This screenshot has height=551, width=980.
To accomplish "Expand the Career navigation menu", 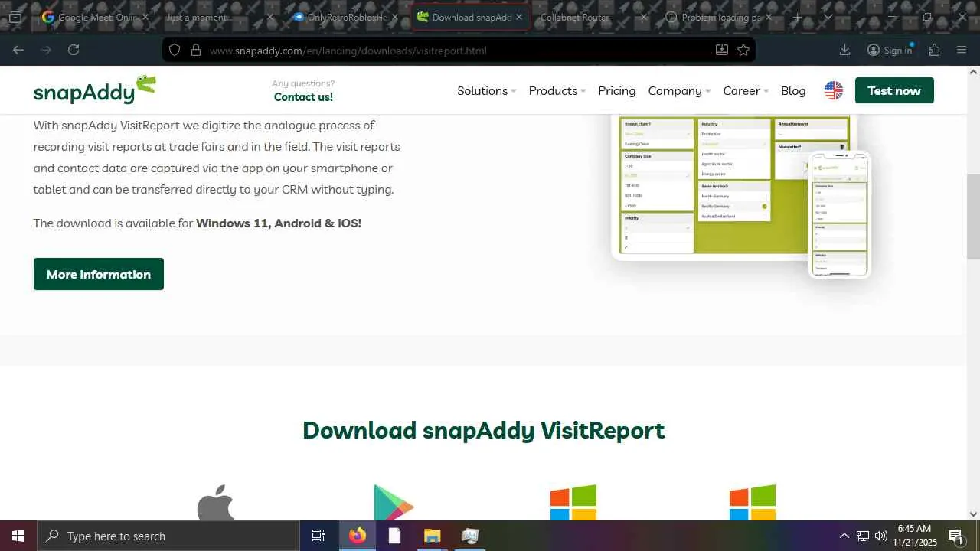I will pyautogui.click(x=746, y=90).
